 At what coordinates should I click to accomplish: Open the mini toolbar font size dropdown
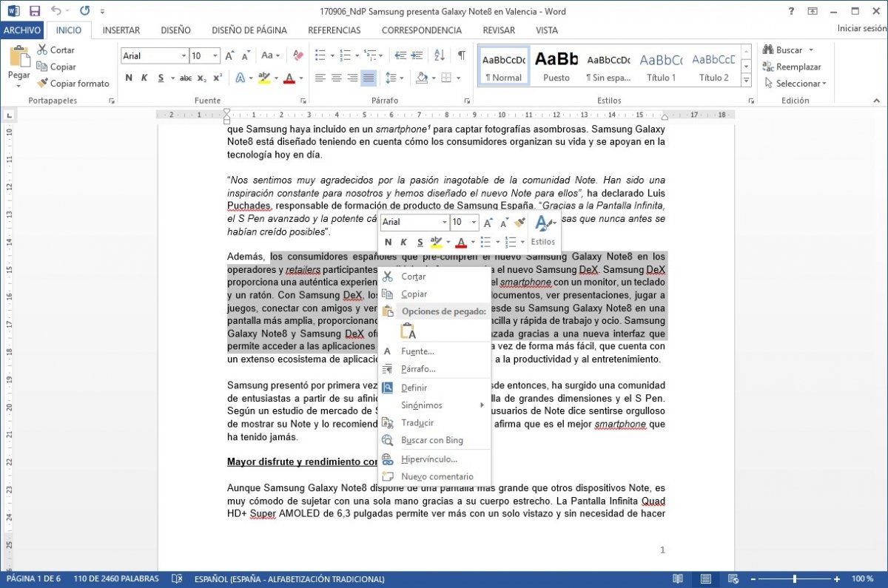coord(474,223)
